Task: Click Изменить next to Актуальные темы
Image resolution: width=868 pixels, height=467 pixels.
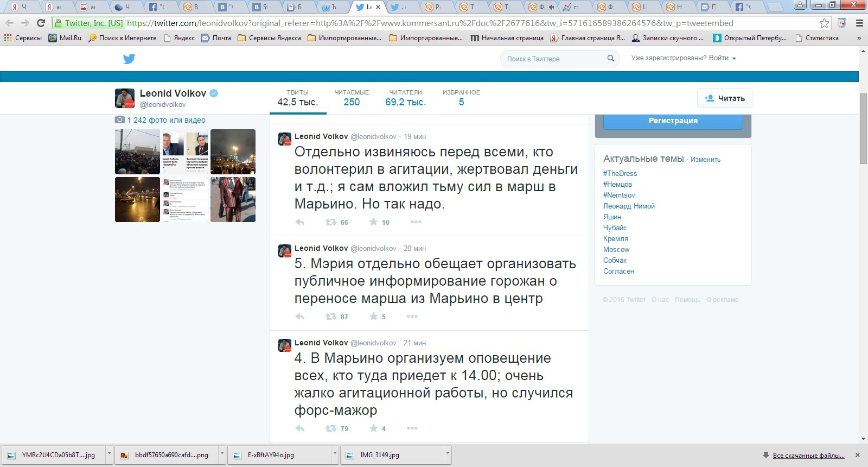Action: pyautogui.click(x=705, y=160)
